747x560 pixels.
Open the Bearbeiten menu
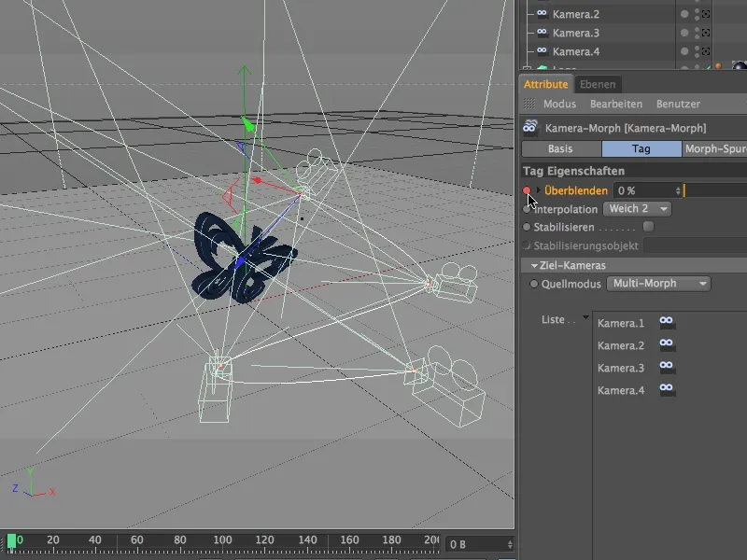(616, 104)
